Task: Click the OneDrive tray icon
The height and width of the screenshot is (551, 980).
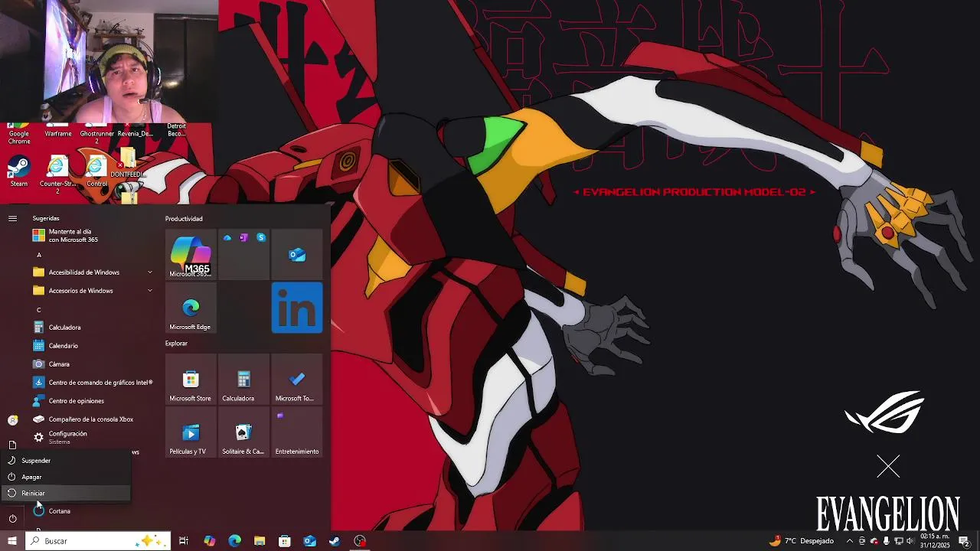Action: pos(874,541)
